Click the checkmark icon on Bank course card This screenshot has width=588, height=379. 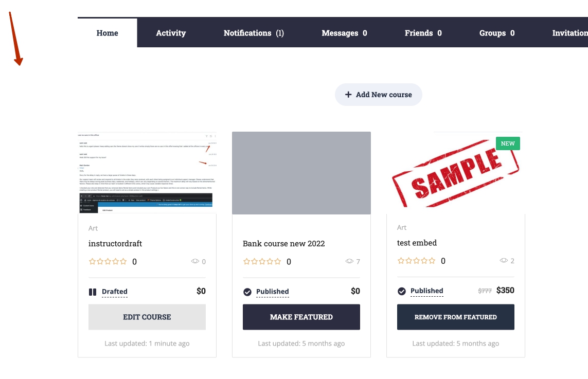pos(247,292)
